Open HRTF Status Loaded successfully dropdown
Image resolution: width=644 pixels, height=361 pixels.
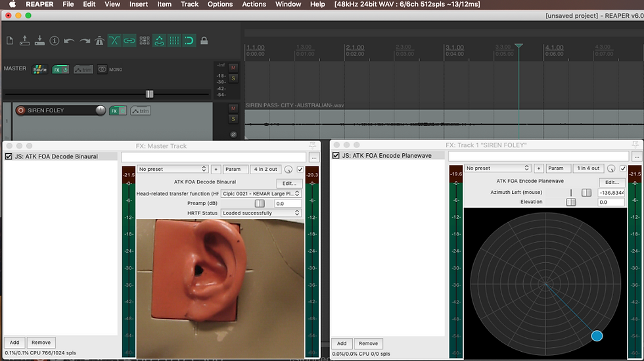(262, 213)
